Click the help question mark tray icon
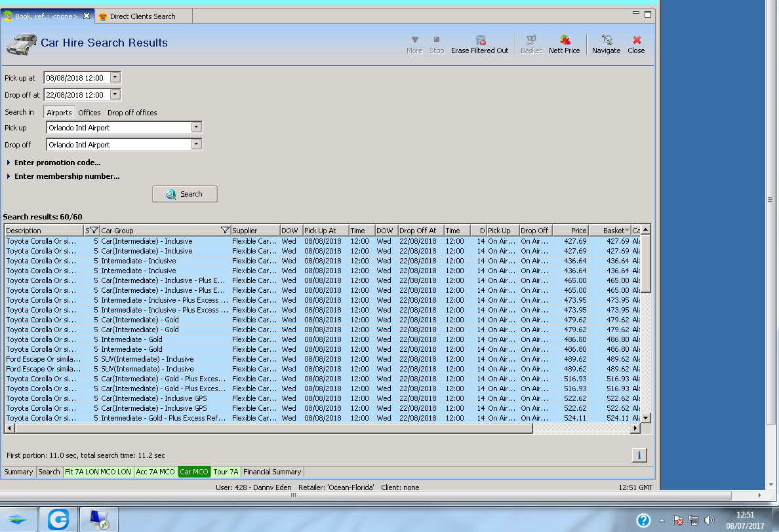This screenshot has height=532, width=779. [643, 520]
